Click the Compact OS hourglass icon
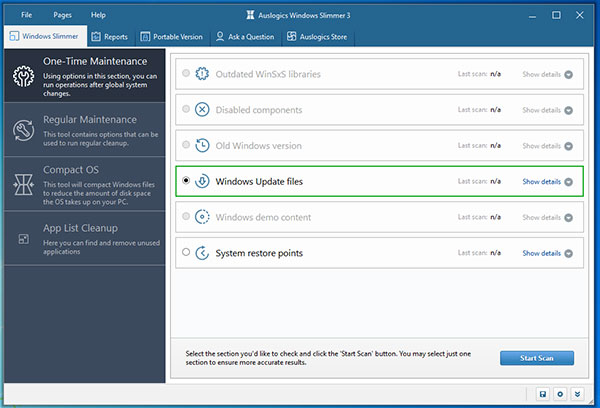600x408 pixels. pyautogui.click(x=23, y=184)
